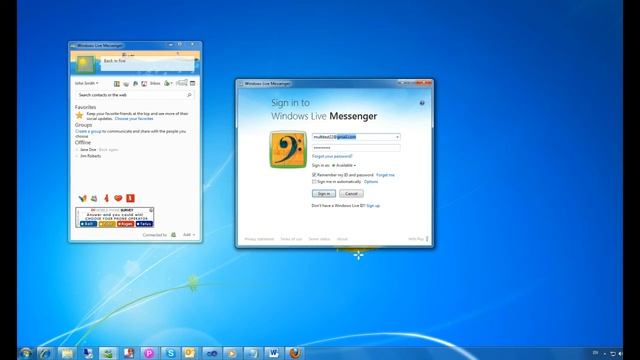The image size is (640, 360).
Task: Click the search magnifier in contacts search
Action: (189, 95)
